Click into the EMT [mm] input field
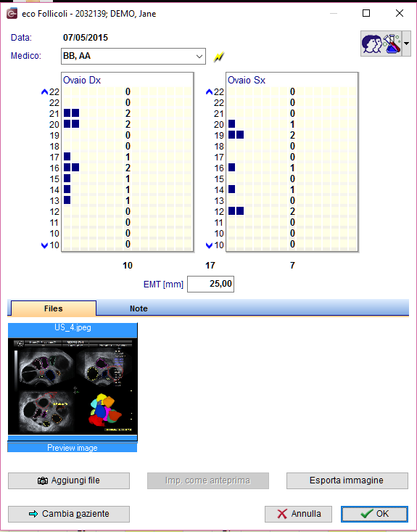This screenshot has height=532, width=417. (210, 284)
